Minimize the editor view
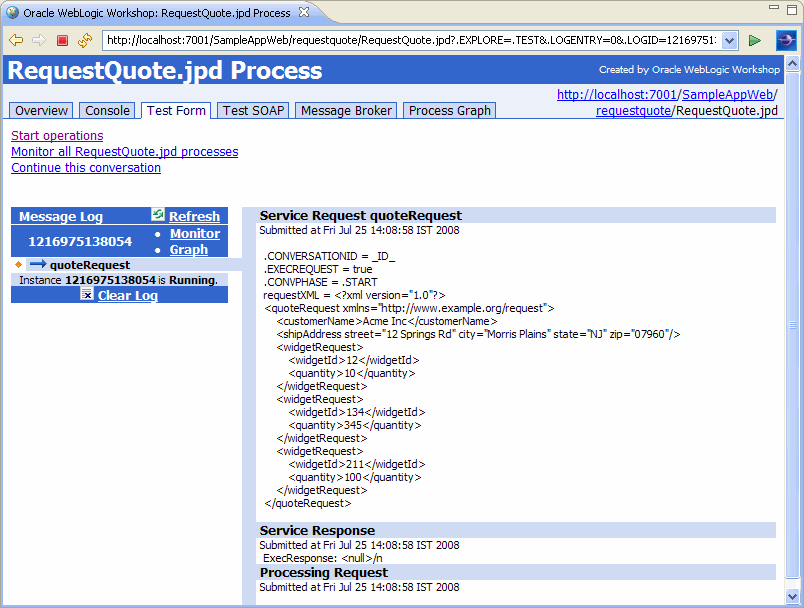 pyautogui.click(x=774, y=7)
